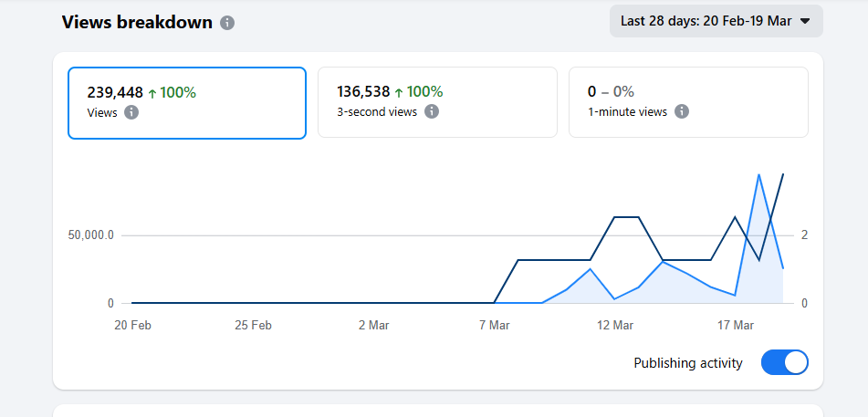Click the 50,000.0 y-axis label

(90, 235)
